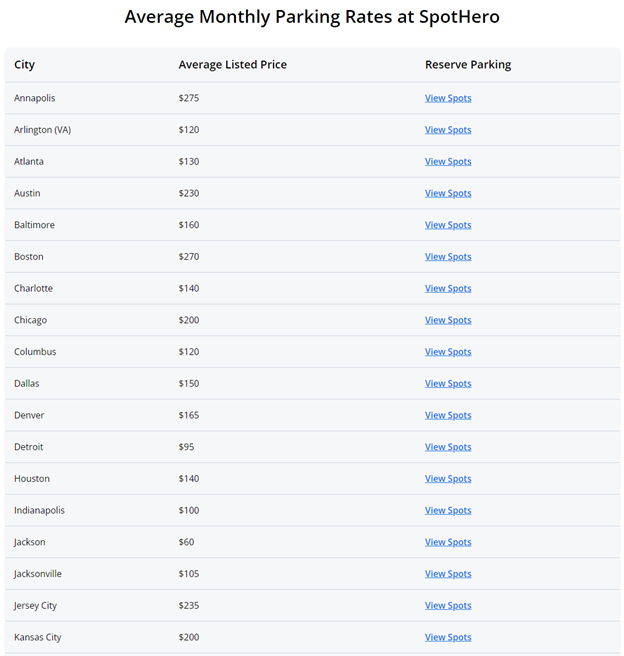Select View Spots for Kansas City
This screenshot has width=624, height=656.
[448, 637]
